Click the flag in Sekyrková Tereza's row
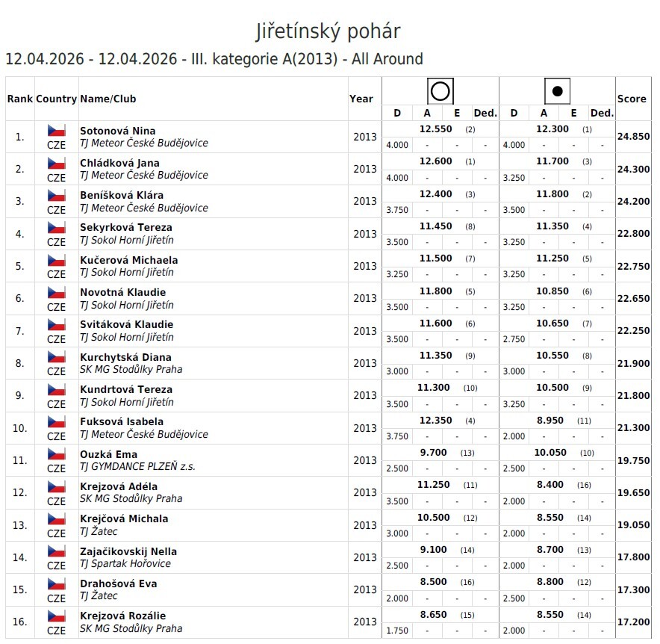Viewport: 660px width, 644px height. tap(57, 227)
